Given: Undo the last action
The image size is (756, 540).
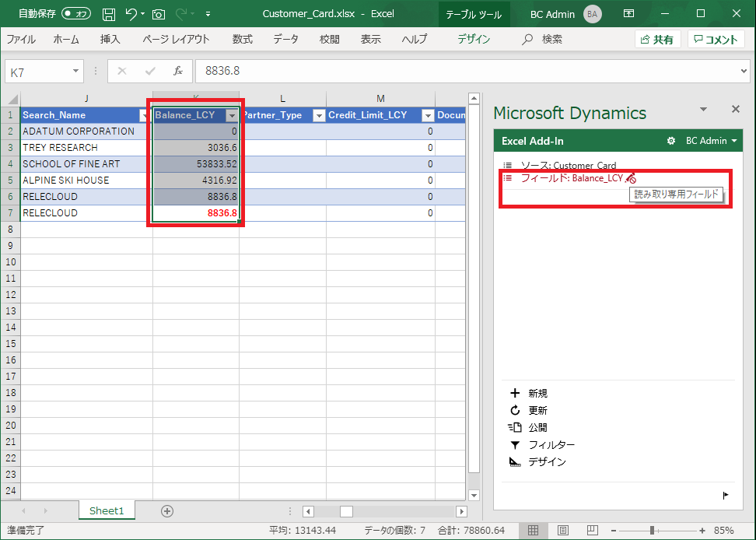Looking at the screenshot, I should (131, 13).
